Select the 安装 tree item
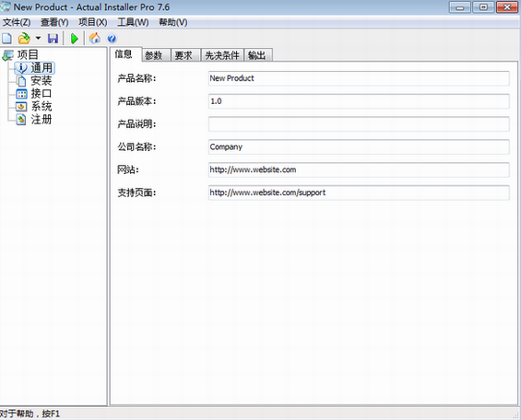Image resolution: width=521 pixels, height=420 pixels. coord(41,81)
